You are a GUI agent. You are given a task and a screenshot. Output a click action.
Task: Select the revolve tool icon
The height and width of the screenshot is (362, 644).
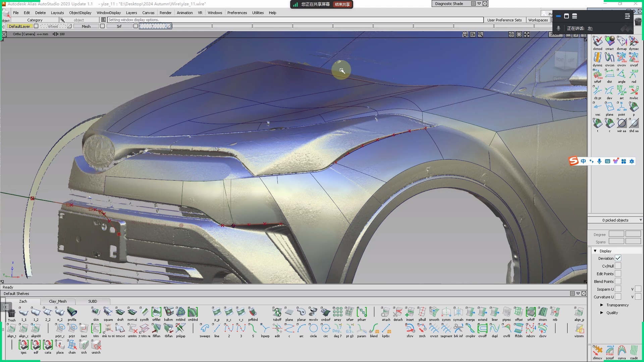[313, 312]
